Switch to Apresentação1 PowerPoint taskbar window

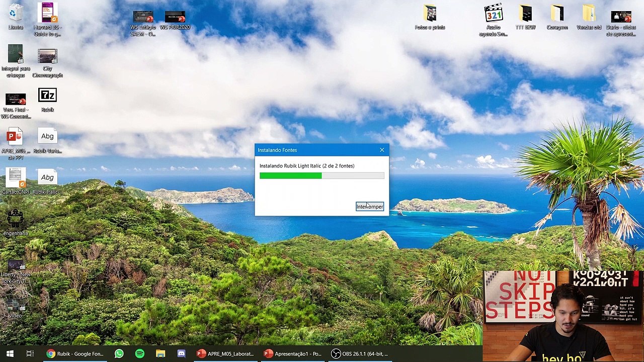point(292,354)
